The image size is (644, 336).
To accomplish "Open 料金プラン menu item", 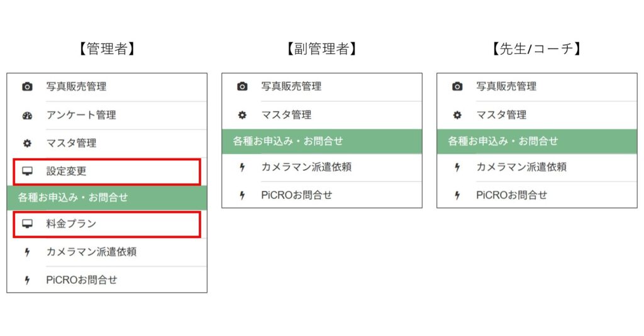I will pyautogui.click(x=71, y=224).
